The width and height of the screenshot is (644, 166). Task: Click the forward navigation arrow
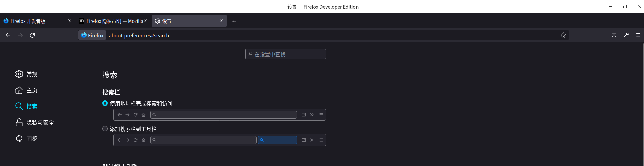(x=20, y=35)
